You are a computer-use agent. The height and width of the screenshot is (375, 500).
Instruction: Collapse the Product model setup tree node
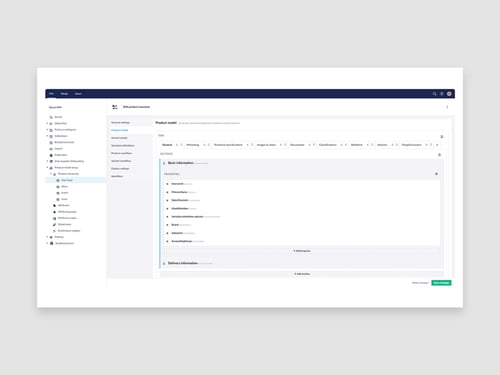pos(47,168)
